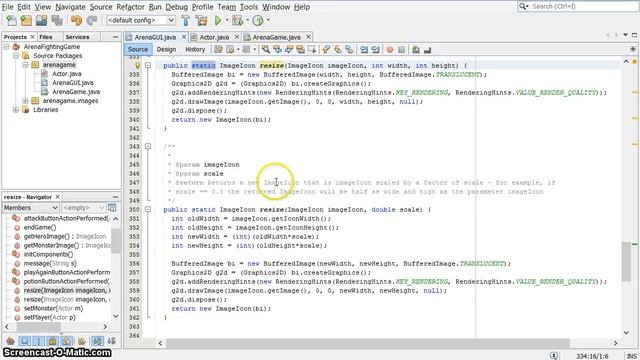Open the default config dropdown

coord(140,20)
